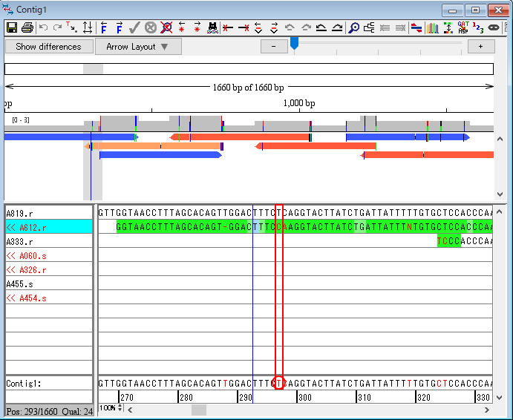
Task: Click the gray circled X icon
Action: pyautogui.click(x=151, y=27)
